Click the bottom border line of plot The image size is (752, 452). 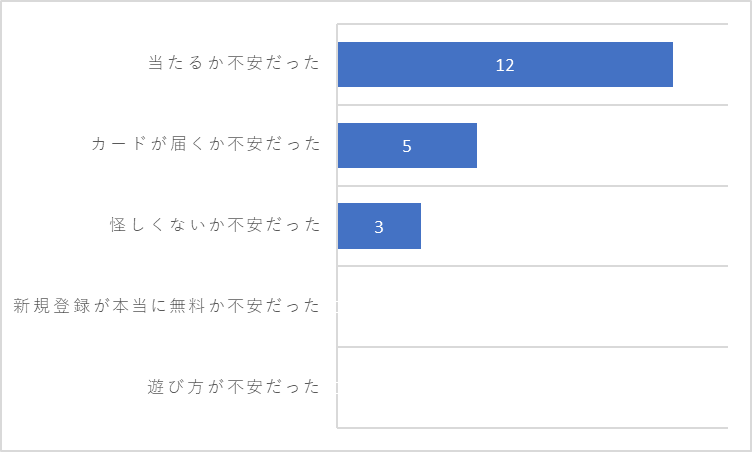point(532,428)
